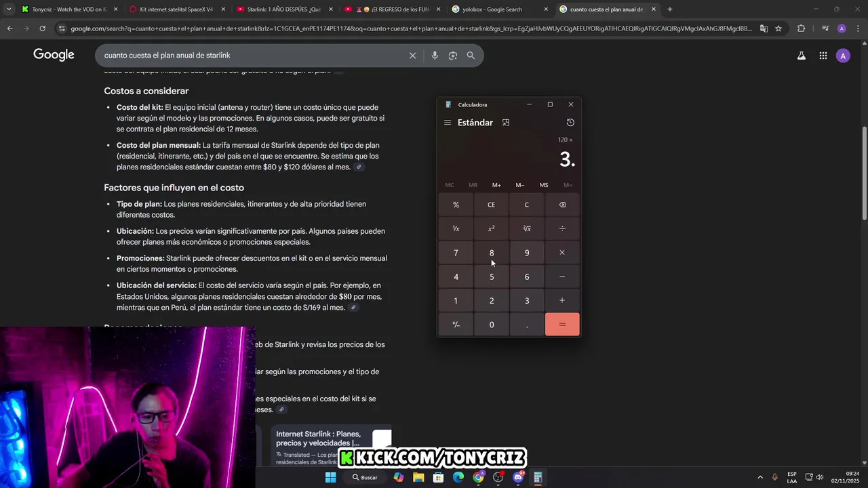
Task: Open Internet Starlink Planes result card
Action: [332, 445]
